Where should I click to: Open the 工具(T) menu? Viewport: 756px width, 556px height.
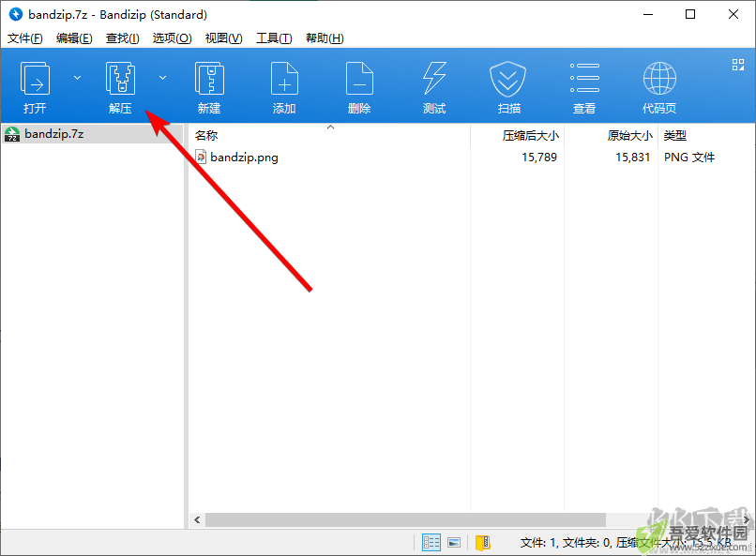pyautogui.click(x=274, y=38)
